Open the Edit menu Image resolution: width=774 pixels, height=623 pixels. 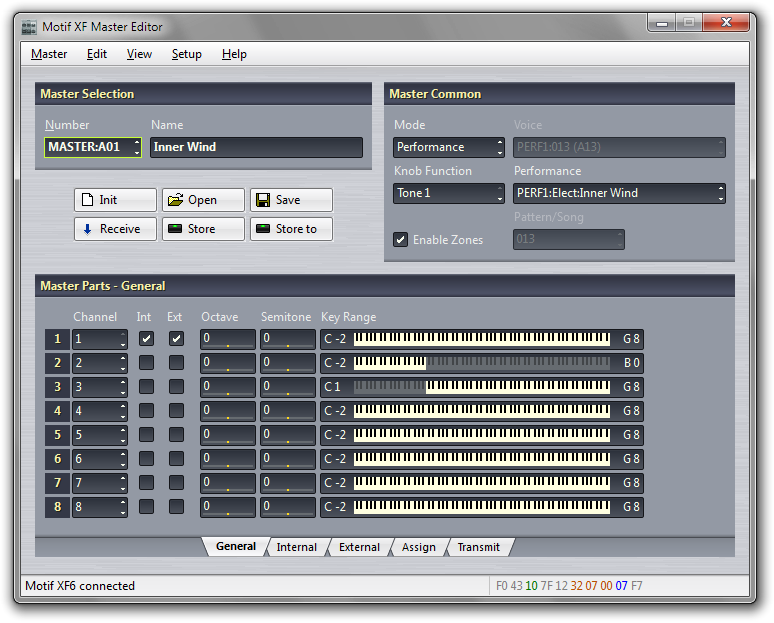(x=97, y=54)
